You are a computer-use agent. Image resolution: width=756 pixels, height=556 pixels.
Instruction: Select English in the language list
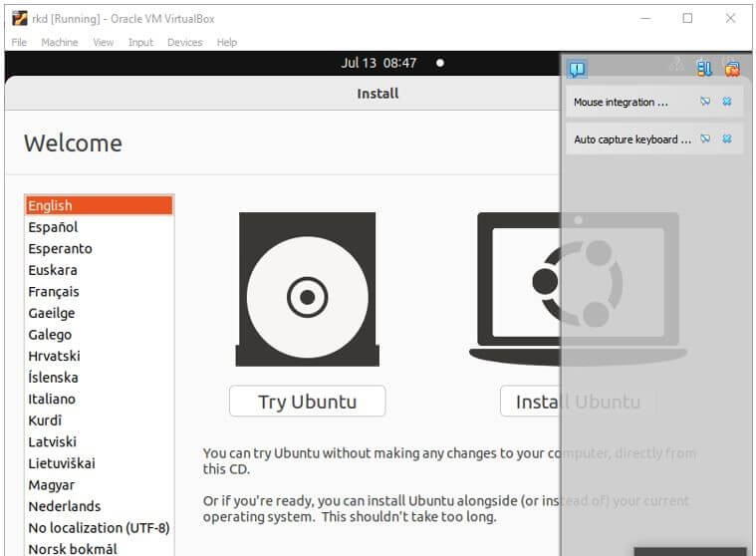[99, 205]
